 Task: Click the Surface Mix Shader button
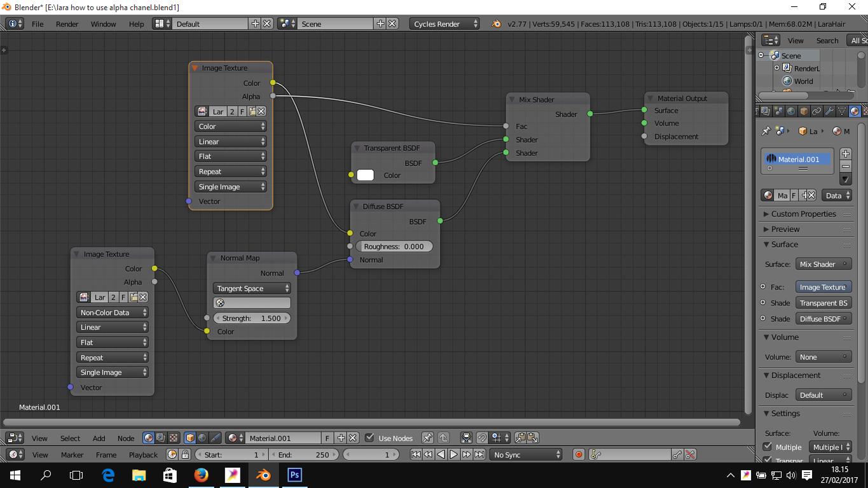(x=823, y=264)
